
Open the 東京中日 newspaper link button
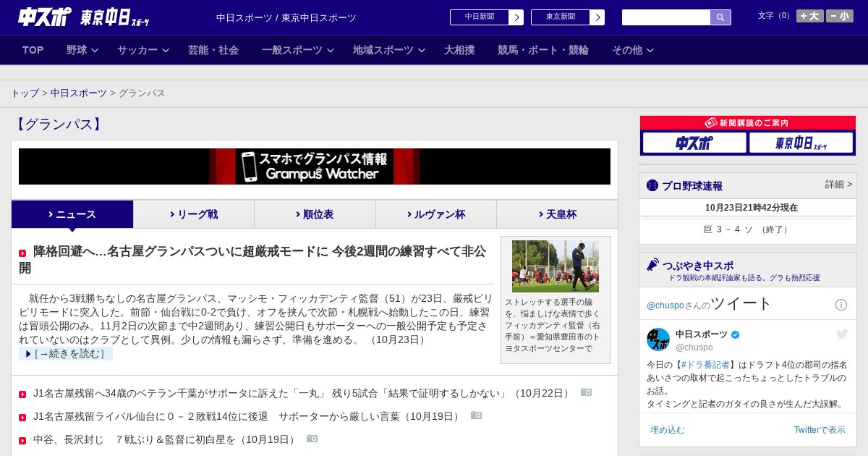(568, 17)
